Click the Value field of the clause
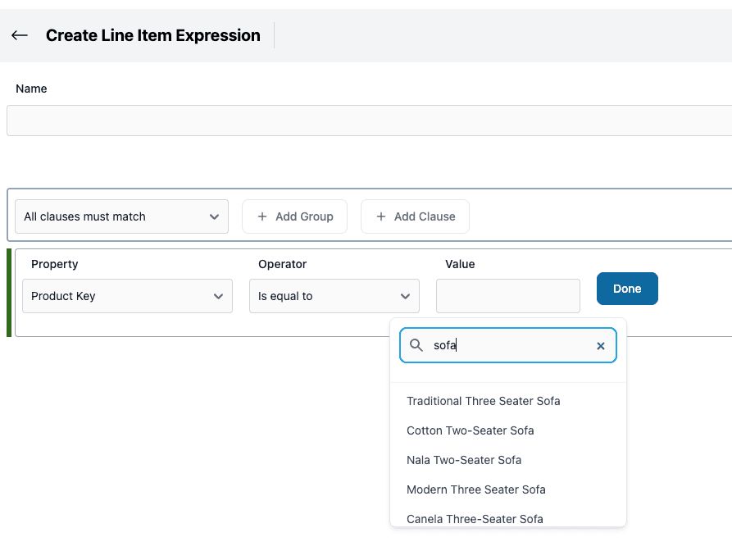The height and width of the screenshot is (560, 732). (x=507, y=295)
